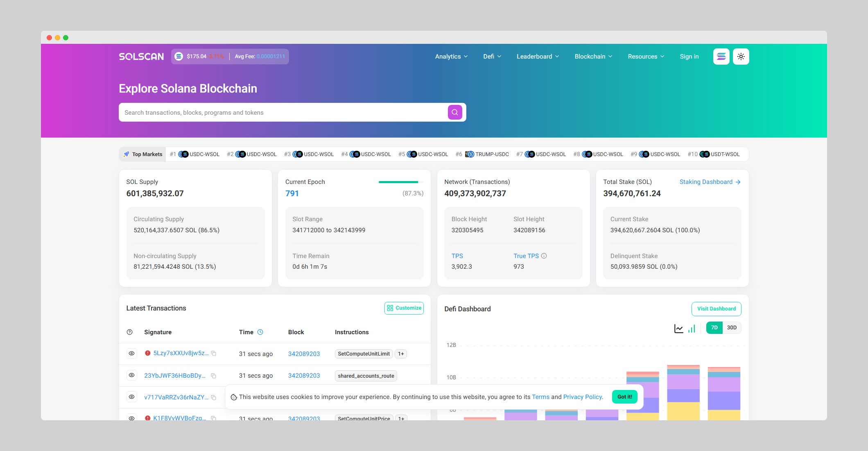The height and width of the screenshot is (451, 868).
Task: Expand the Blockchain menu
Action: 593,57
